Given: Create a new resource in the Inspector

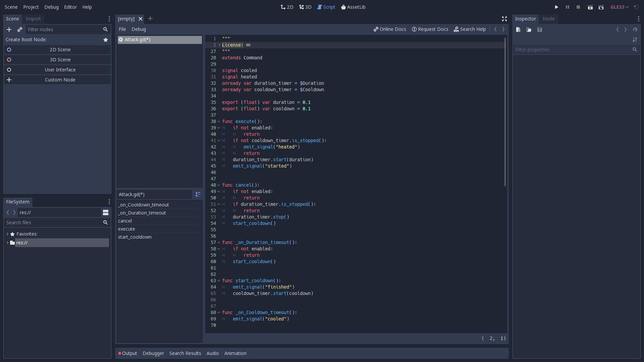Looking at the screenshot, I should point(518,29).
